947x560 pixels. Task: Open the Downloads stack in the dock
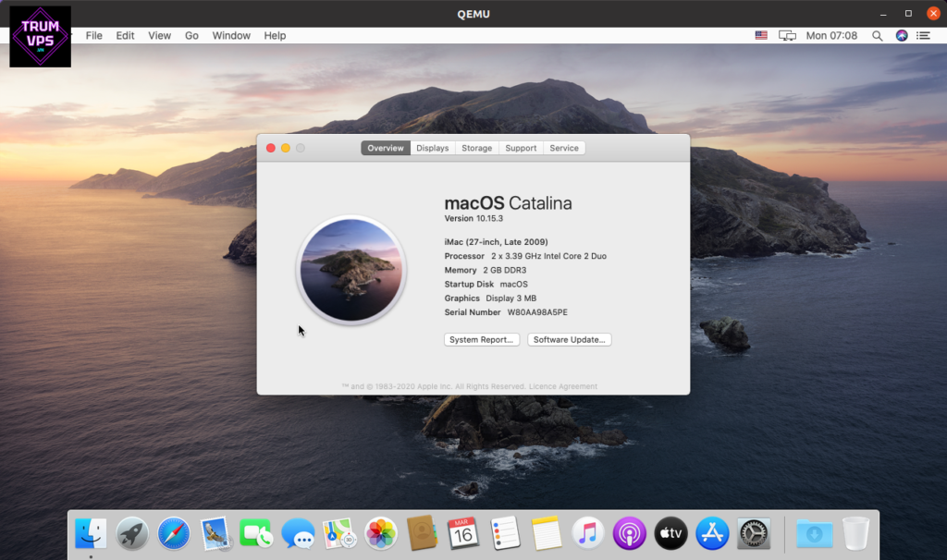tap(814, 533)
